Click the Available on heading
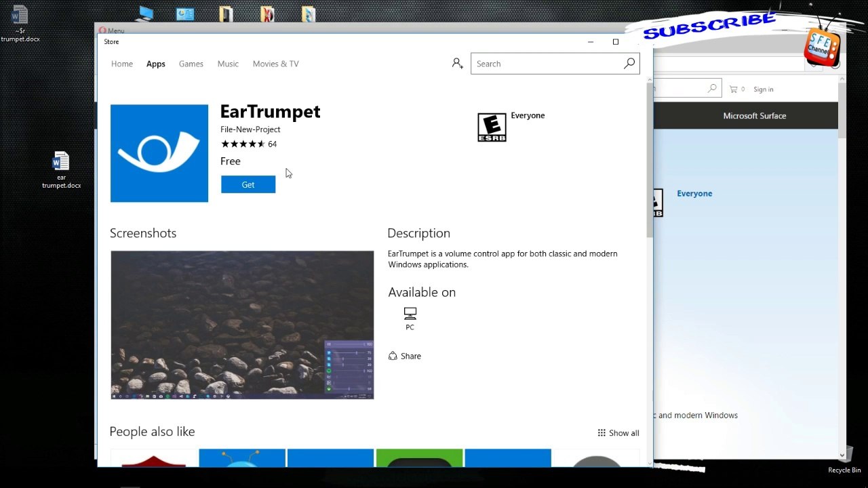Image resolution: width=868 pixels, height=488 pixels. 422,292
